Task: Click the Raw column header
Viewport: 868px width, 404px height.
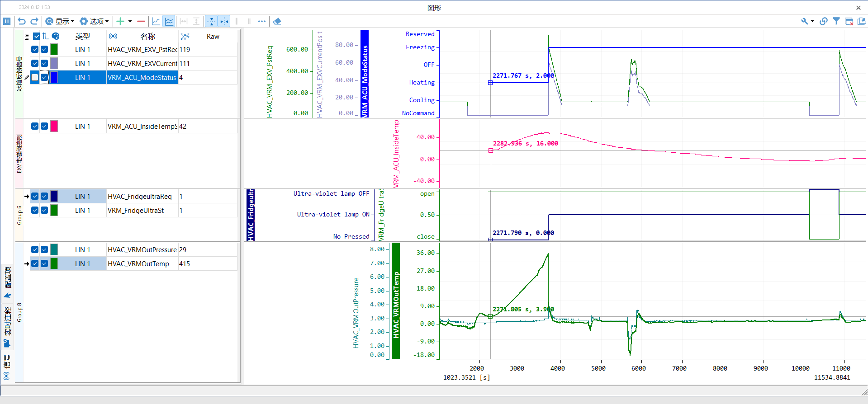Action: tap(213, 37)
